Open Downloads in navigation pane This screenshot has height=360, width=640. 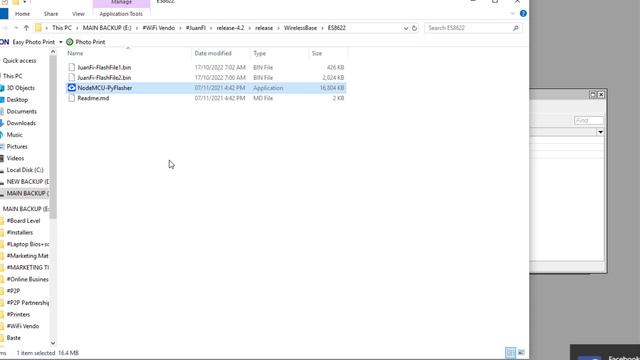(21, 123)
